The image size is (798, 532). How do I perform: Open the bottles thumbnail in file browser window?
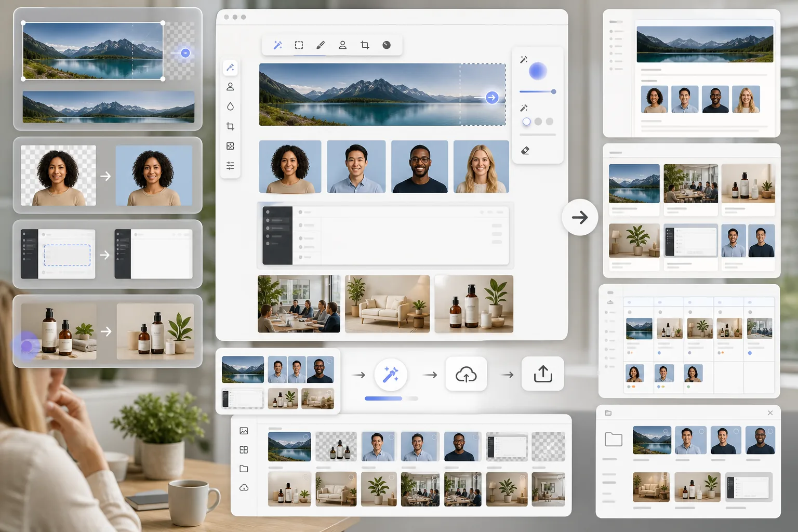(x=697, y=487)
